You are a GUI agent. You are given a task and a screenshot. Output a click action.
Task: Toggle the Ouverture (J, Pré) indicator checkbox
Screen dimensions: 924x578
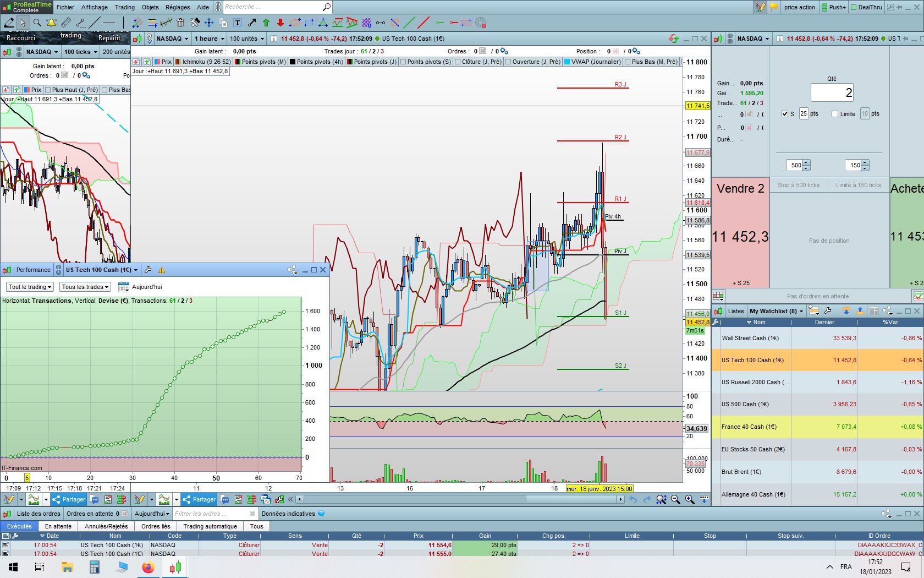tap(508, 62)
